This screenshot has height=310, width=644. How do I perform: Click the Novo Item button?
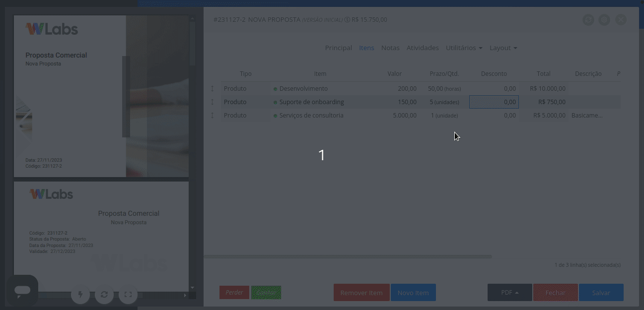413,292
